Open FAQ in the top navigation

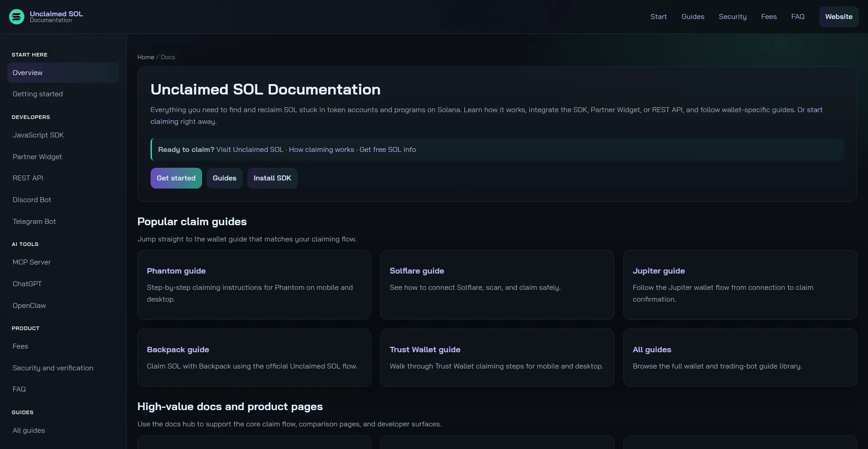tap(797, 17)
